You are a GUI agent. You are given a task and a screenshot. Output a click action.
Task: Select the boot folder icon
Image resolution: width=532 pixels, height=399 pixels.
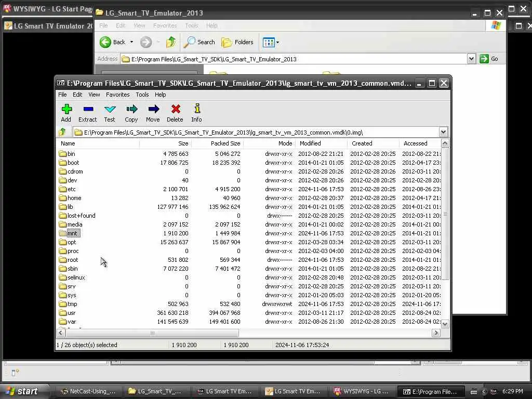click(62, 163)
